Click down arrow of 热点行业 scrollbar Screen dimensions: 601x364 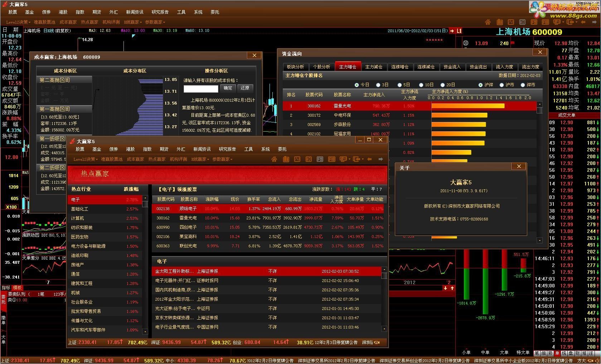click(x=145, y=332)
